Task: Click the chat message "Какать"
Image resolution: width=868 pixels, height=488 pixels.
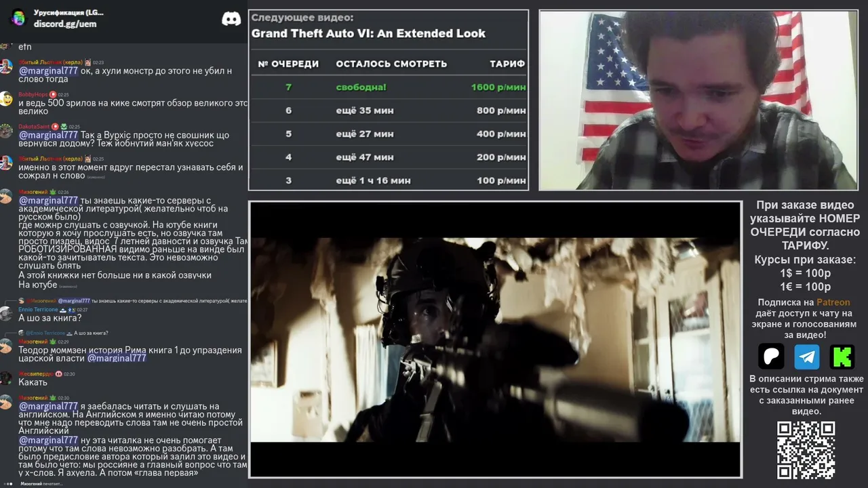Action: 33,382
